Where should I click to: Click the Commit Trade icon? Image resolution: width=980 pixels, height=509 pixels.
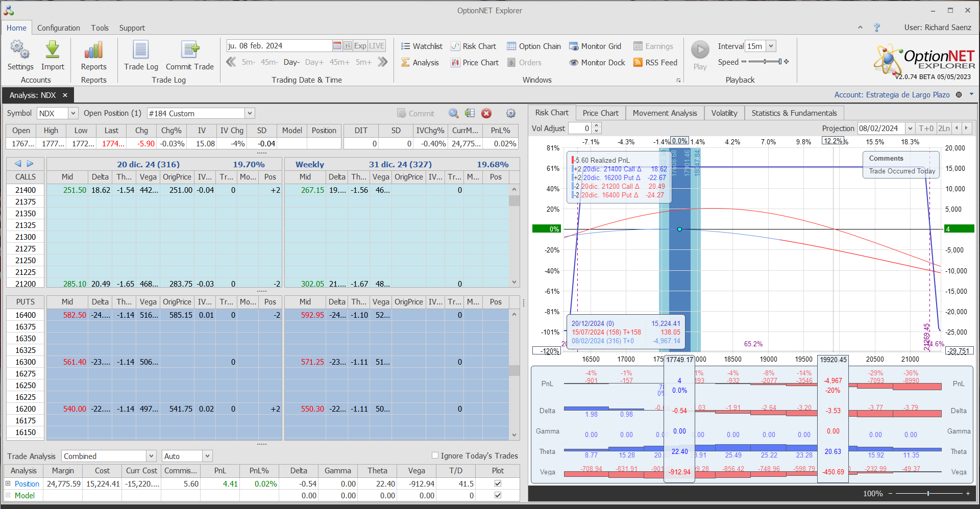(x=190, y=50)
